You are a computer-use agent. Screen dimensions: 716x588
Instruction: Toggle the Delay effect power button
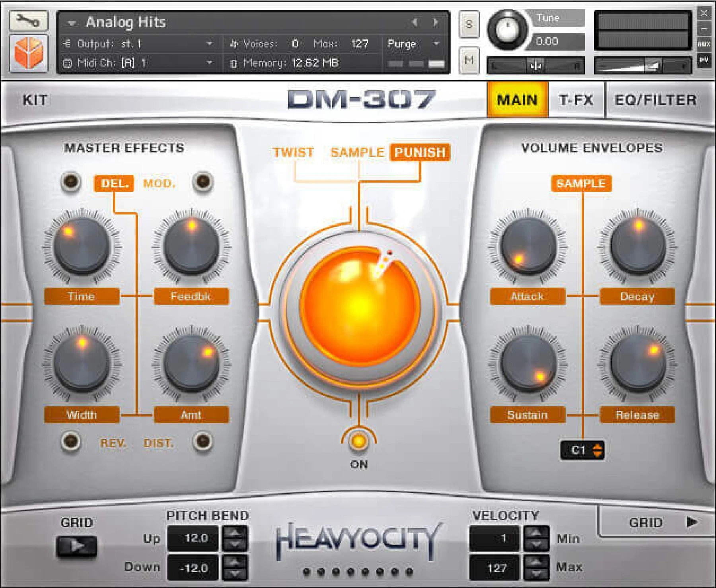(x=71, y=182)
